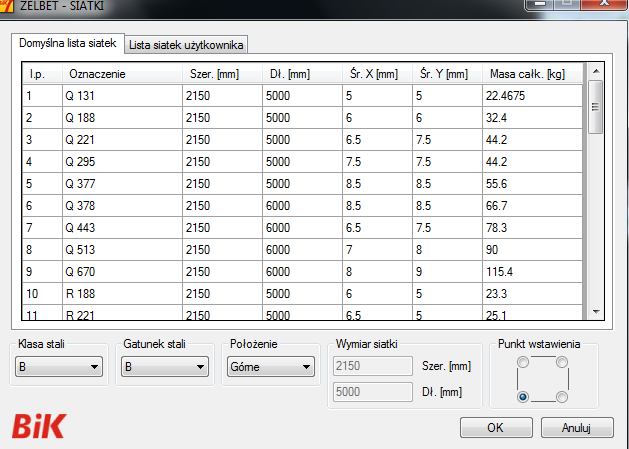Select the Q 377 mesh row
Image resolution: width=629 pixels, height=449 pixels.
click(x=303, y=184)
